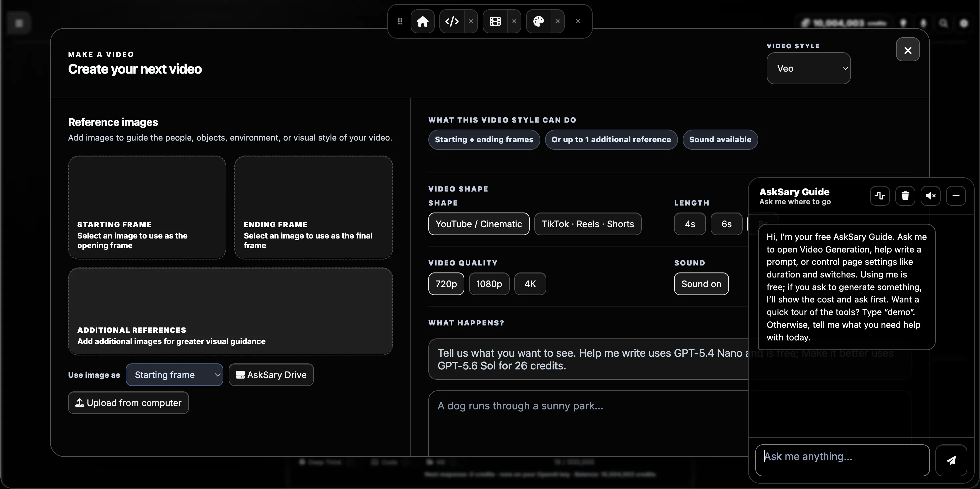Screen dimensions: 980x489
Task: Click Starting + ending frames chip
Action: [484, 140]
